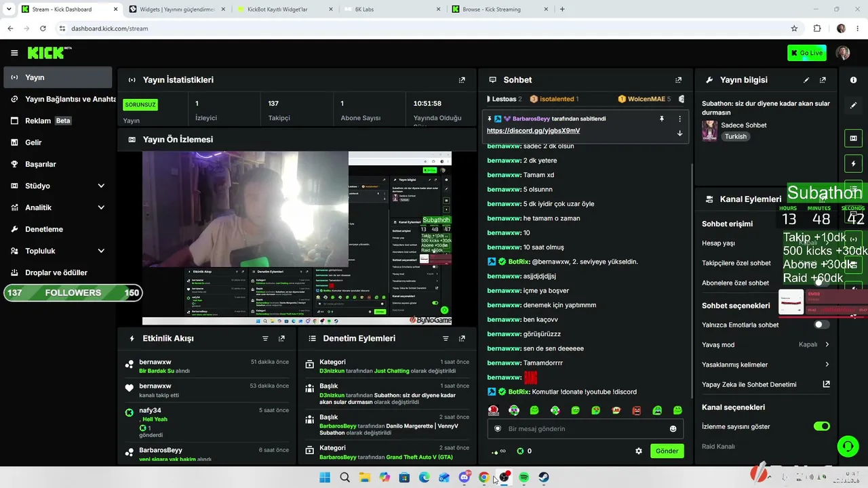Toggle İzlenme sayısını göster switch
868x488 pixels.
click(x=821, y=426)
